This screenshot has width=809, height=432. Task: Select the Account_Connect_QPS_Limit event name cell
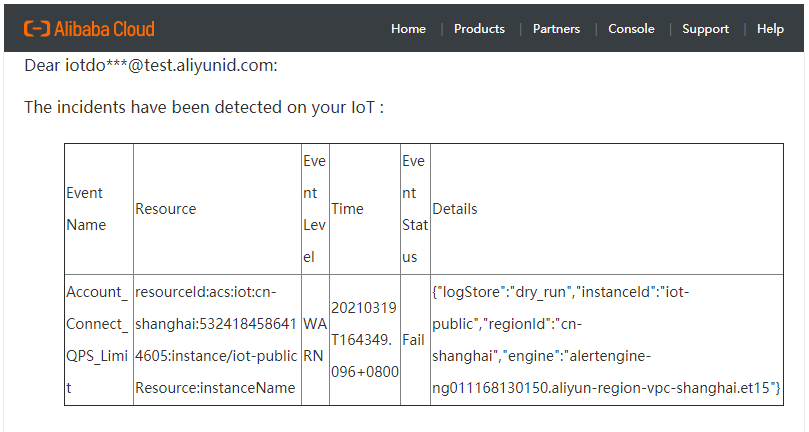click(x=99, y=340)
